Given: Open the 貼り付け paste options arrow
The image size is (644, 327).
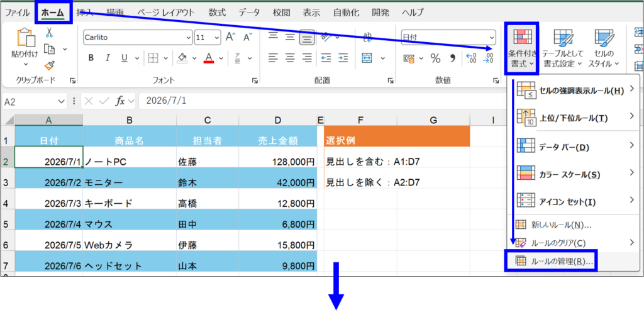Looking at the screenshot, I should click(25, 65).
